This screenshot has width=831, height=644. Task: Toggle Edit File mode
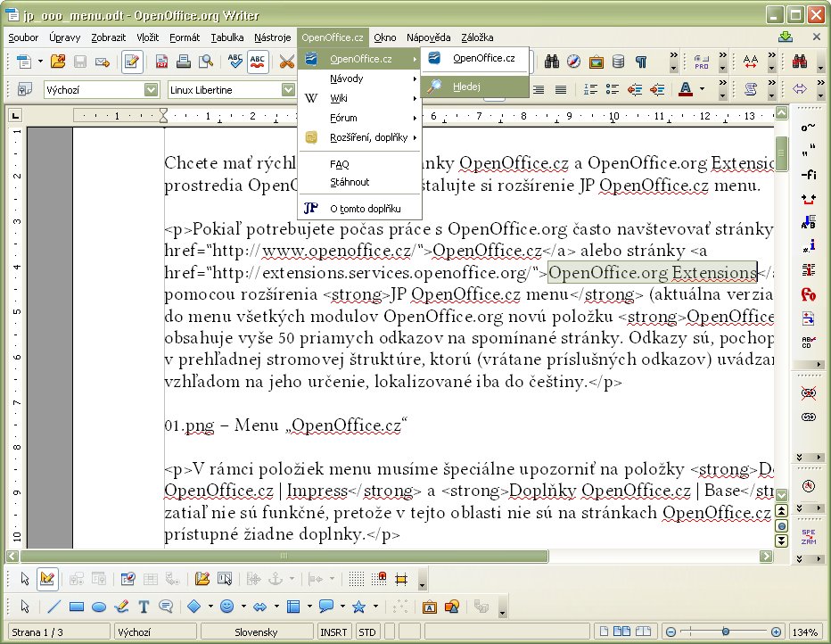click(x=131, y=62)
